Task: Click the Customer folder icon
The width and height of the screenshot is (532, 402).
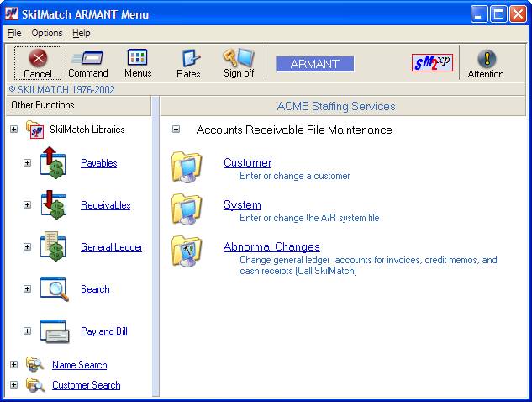Action: click(x=187, y=167)
